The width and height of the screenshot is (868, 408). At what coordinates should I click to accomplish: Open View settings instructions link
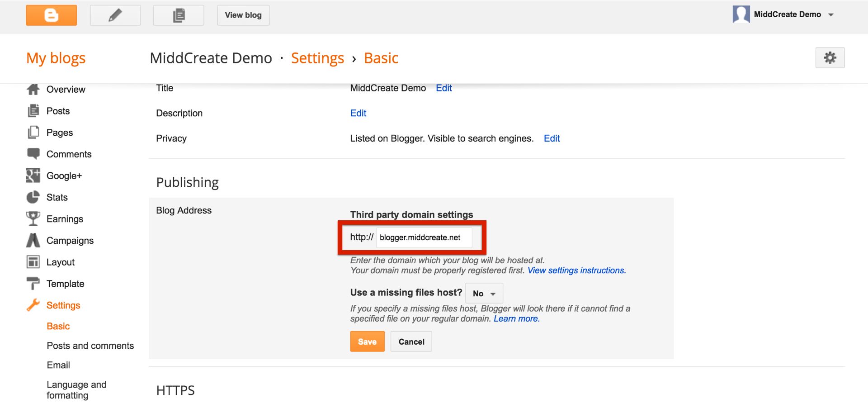576,270
